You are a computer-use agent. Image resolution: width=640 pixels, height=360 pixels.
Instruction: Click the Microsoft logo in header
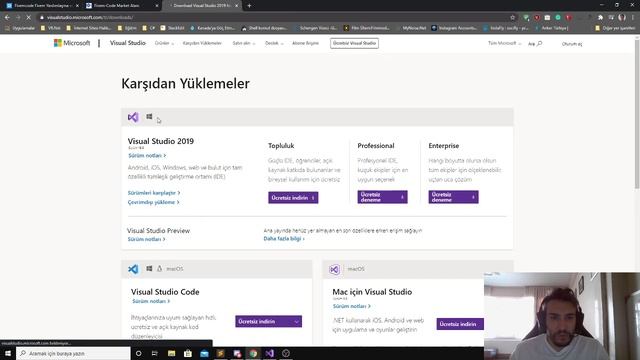click(x=72, y=43)
